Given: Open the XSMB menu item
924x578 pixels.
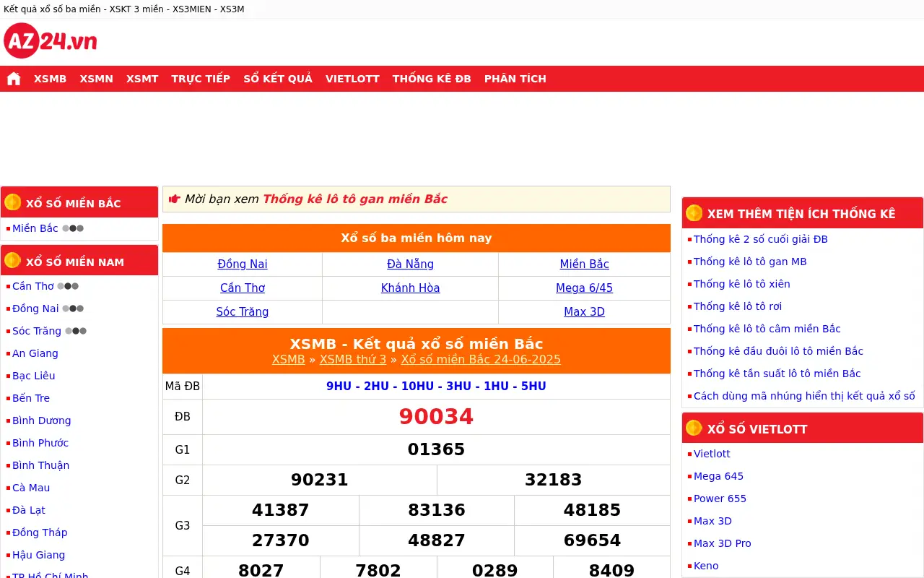Looking at the screenshot, I should (50, 79).
